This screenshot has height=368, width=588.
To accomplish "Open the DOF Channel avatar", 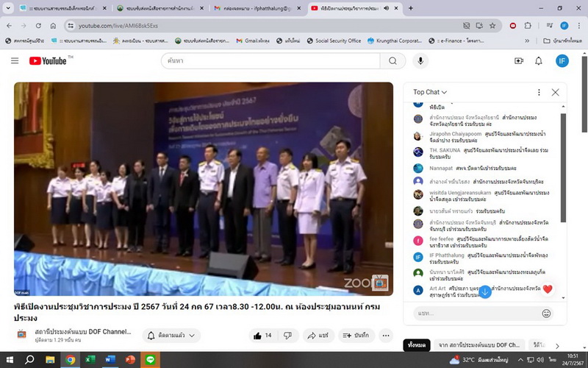I will pos(22,334).
